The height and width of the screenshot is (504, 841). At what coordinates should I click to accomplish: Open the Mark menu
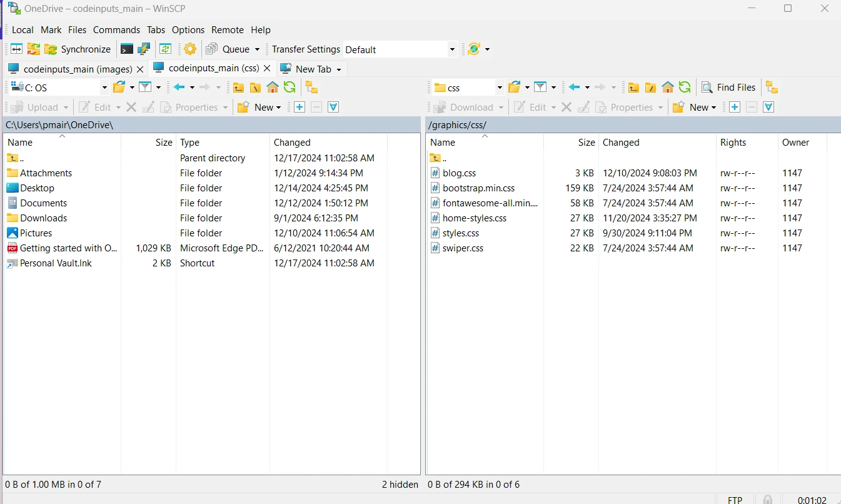coord(51,29)
